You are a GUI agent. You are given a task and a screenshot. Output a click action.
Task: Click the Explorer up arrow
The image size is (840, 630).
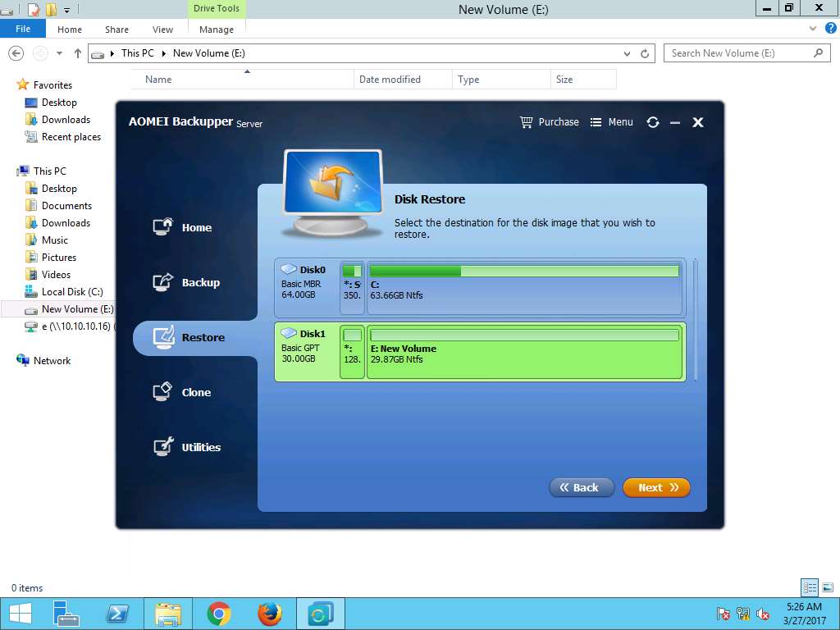(x=78, y=53)
